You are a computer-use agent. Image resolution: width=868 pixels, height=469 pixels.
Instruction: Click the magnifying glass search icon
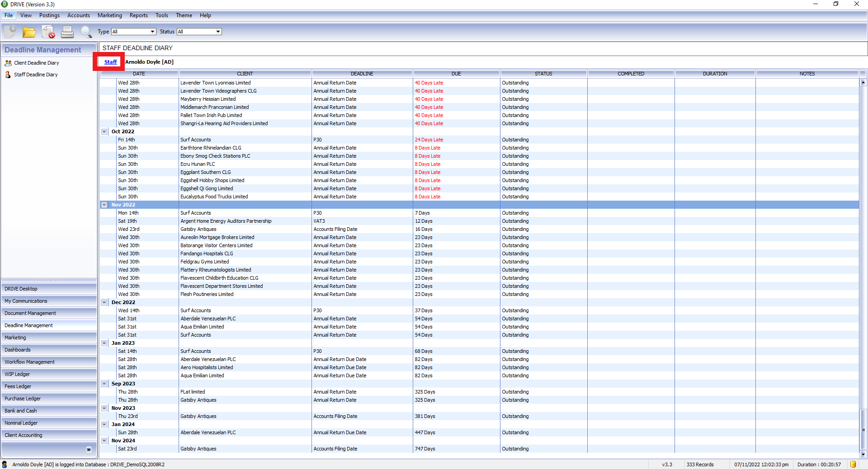[86, 32]
